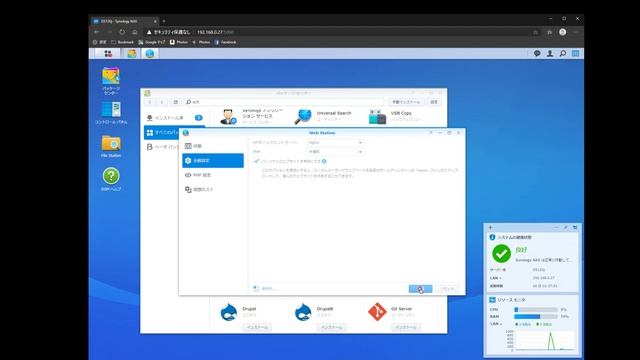Click the LAN traffic graph in widget
The height and width of the screenshot is (360, 640).
coord(545,340)
